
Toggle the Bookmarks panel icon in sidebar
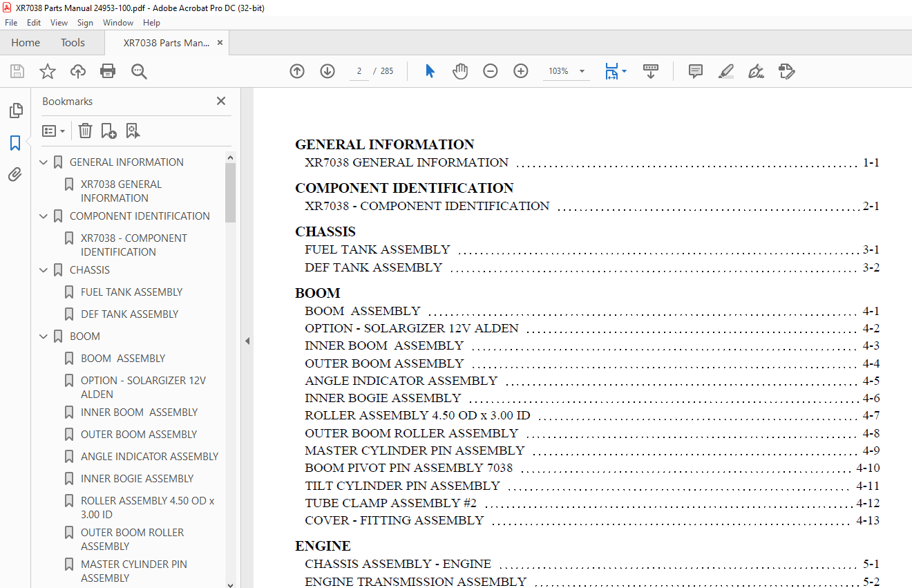[15, 143]
